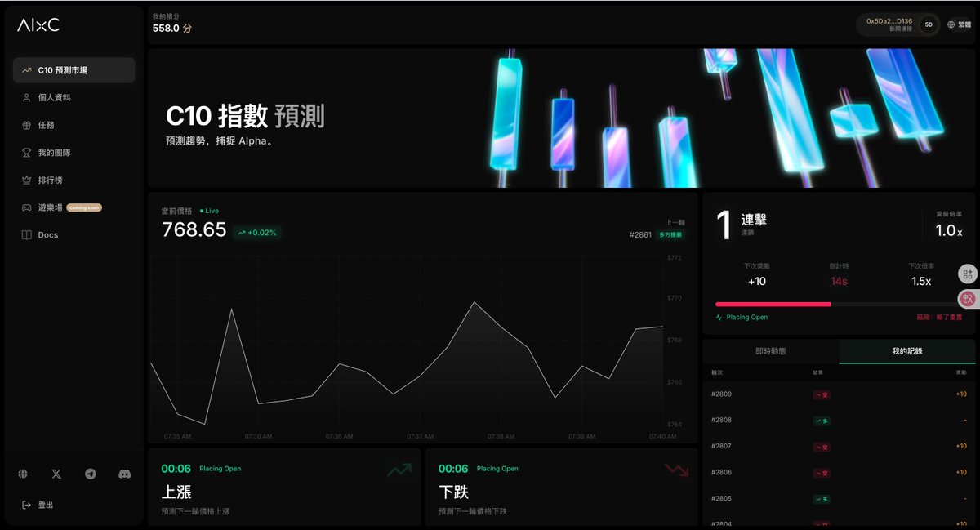Click the red down-trend arrow on 下跌 card
Image resolution: width=980 pixels, height=530 pixels.
[677, 470]
